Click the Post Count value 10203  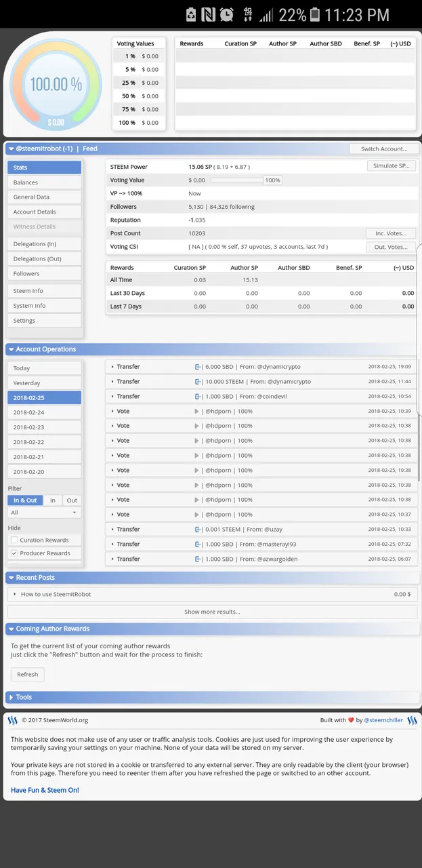point(198,233)
